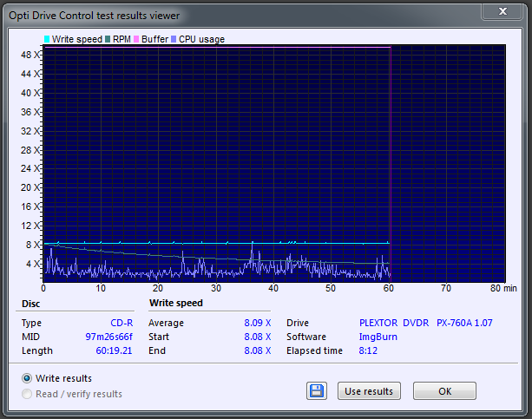Click the Elapsed time value 8:12
The image size is (532, 419).
[x=368, y=350]
